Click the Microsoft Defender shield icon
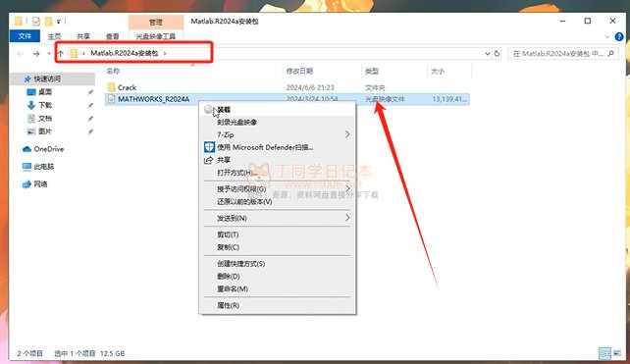 tap(209, 147)
